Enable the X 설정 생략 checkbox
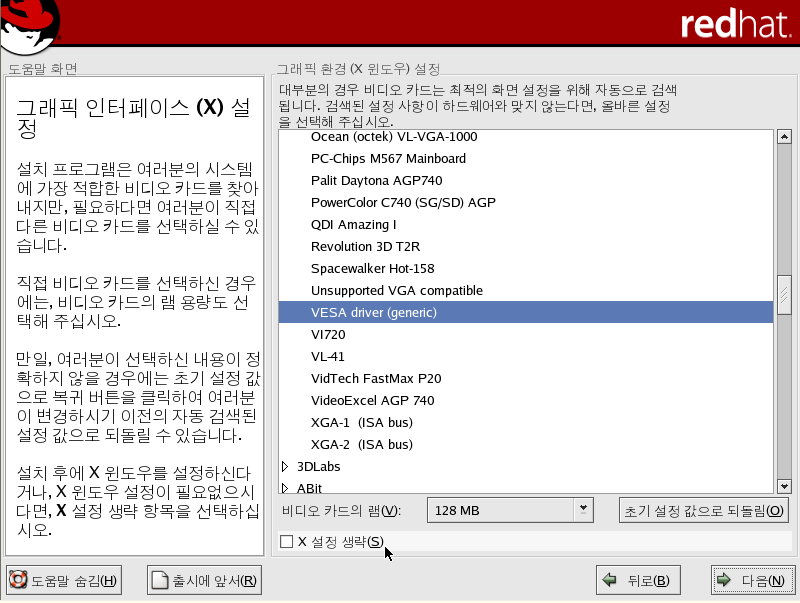800x603 pixels. 287,541
